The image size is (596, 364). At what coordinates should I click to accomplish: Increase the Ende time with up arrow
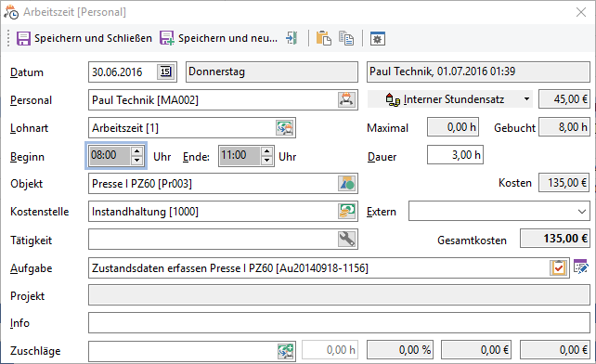tap(266, 151)
